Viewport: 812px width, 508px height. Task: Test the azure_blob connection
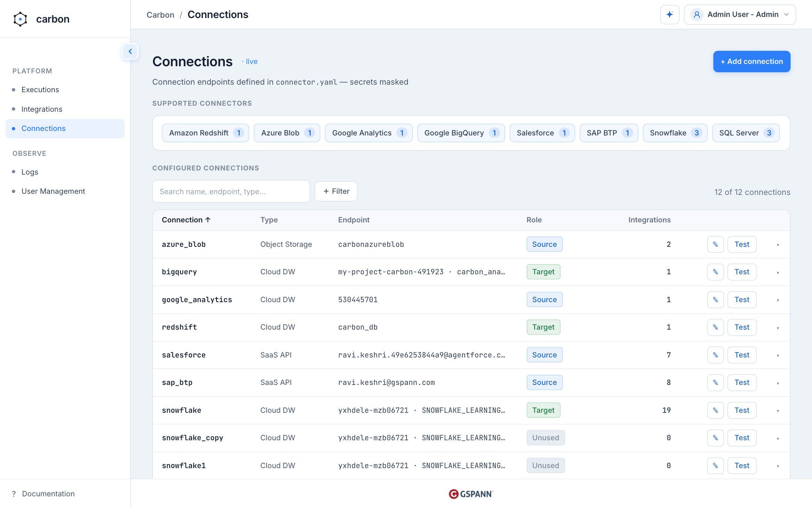[742, 245]
